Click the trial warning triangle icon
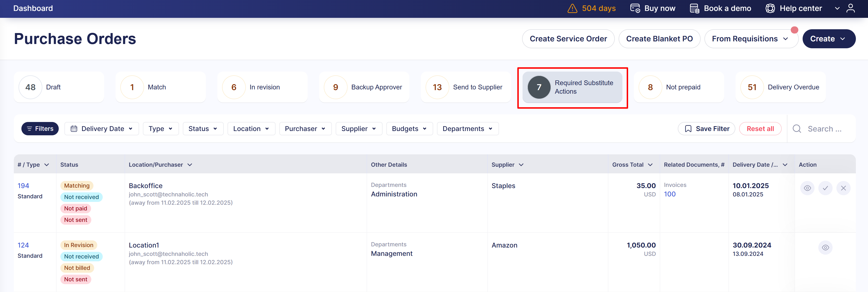This screenshot has height=292, width=868. tap(572, 8)
